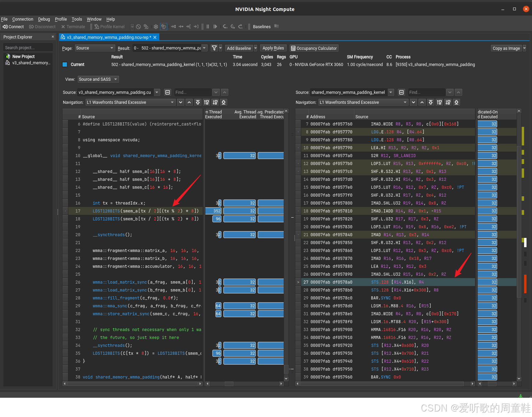Open the View Source and SASS dropdown

[x=98, y=79]
